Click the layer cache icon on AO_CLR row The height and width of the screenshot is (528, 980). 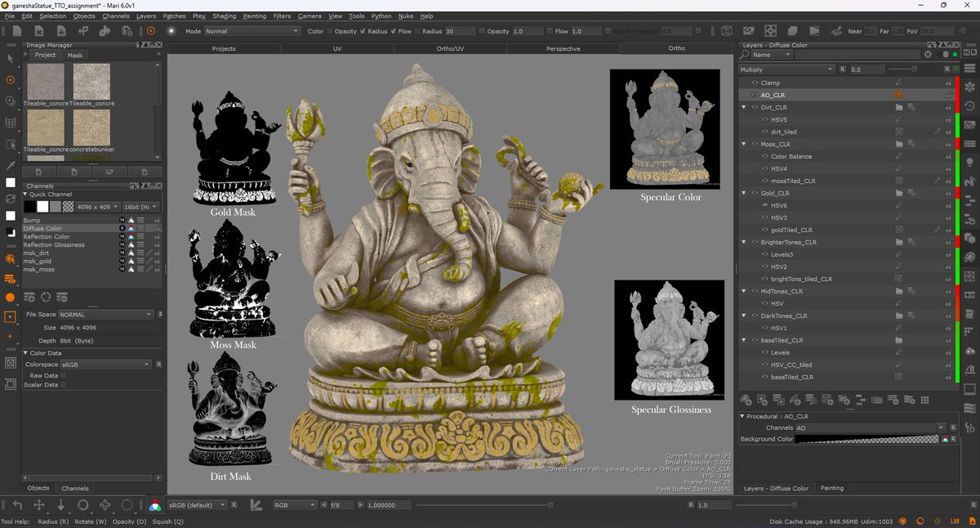898,95
